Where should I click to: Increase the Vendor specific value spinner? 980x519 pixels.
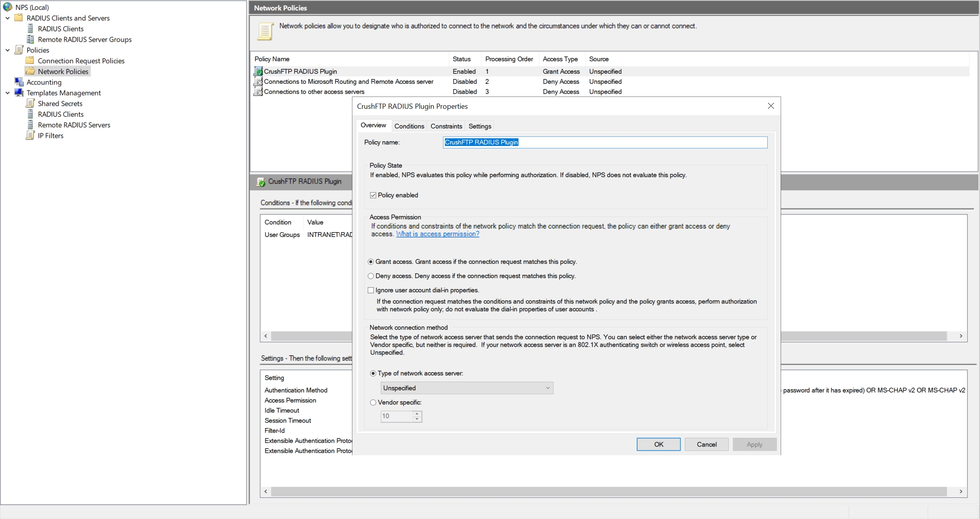417,413
